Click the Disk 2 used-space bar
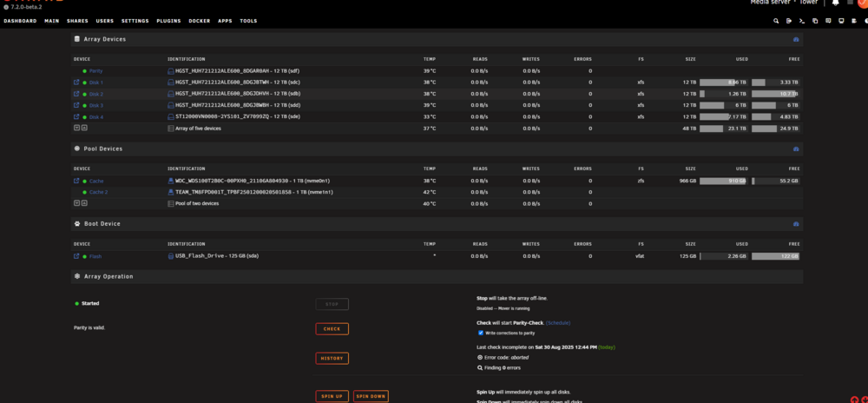 (724, 94)
